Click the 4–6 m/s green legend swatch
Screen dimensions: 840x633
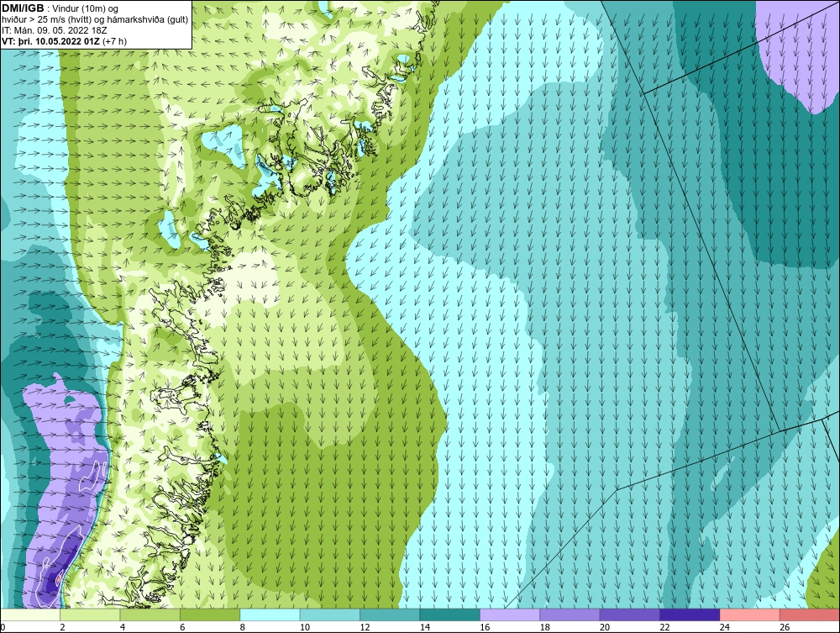click(150, 615)
